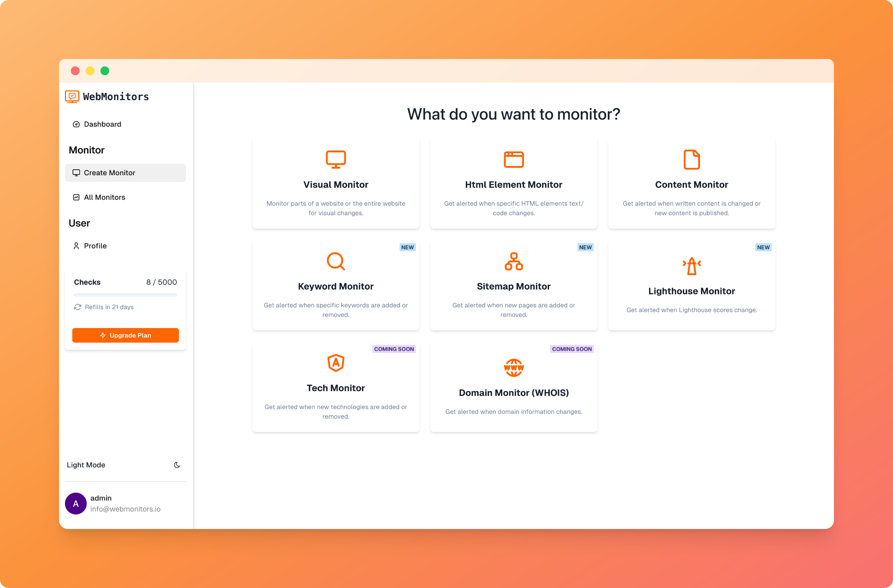Click the lightning bolt icon on Upgrade Plan
Image resolution: width=893 pixels, height=588 pixels.
[103, 335]
